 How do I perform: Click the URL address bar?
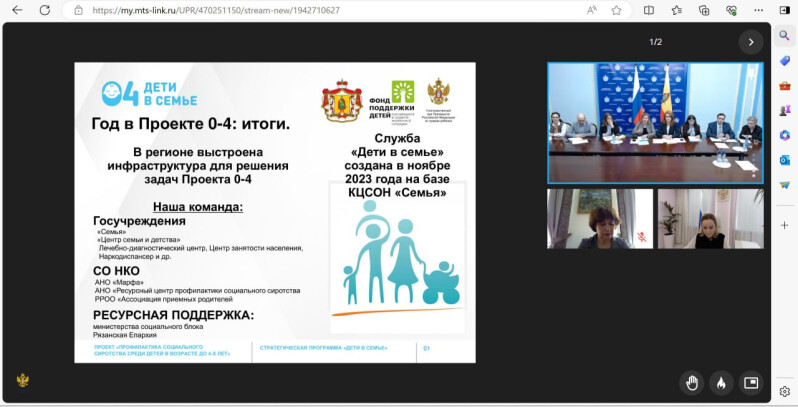tap(300, 11)
